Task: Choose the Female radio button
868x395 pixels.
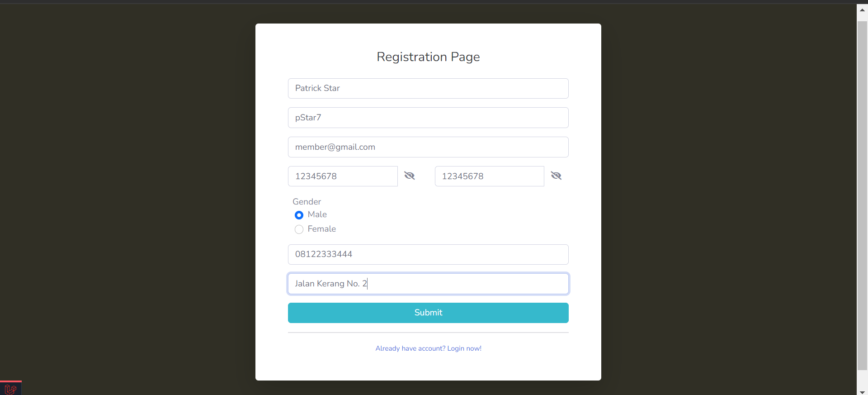Action: 299,229
